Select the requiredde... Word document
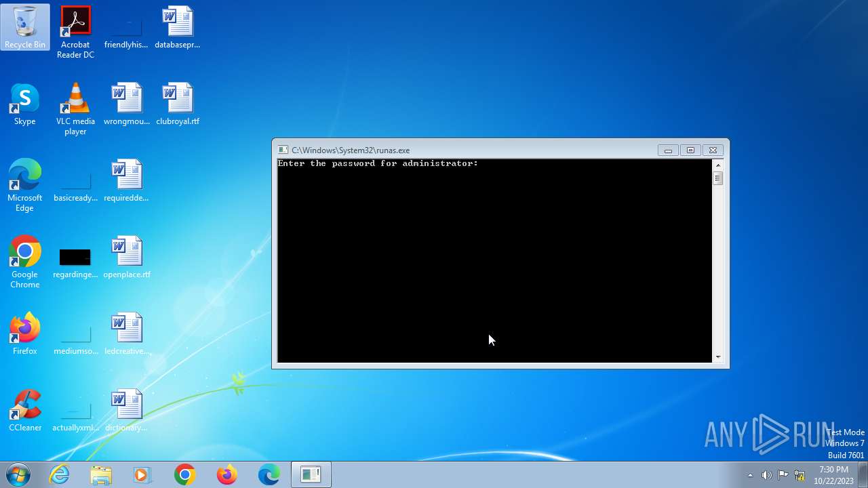This screenshot has width=868, height=488. [126, 181]
